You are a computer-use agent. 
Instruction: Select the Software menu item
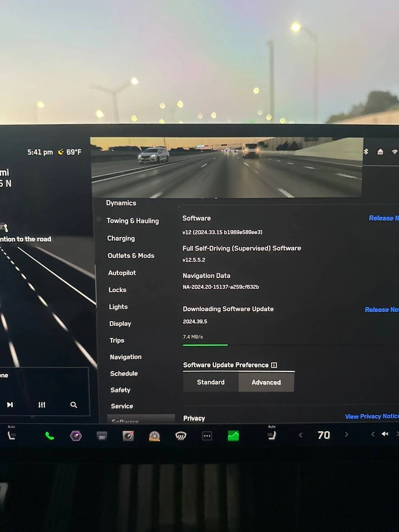pyautogui.click(x=141, y=419)
